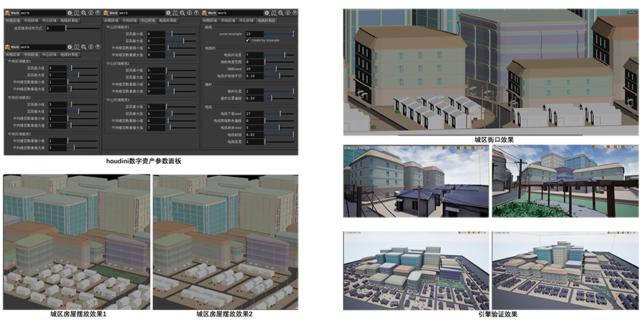
Task: Click icon between gear and magnifier, curve resample panel
Action: 274,13
